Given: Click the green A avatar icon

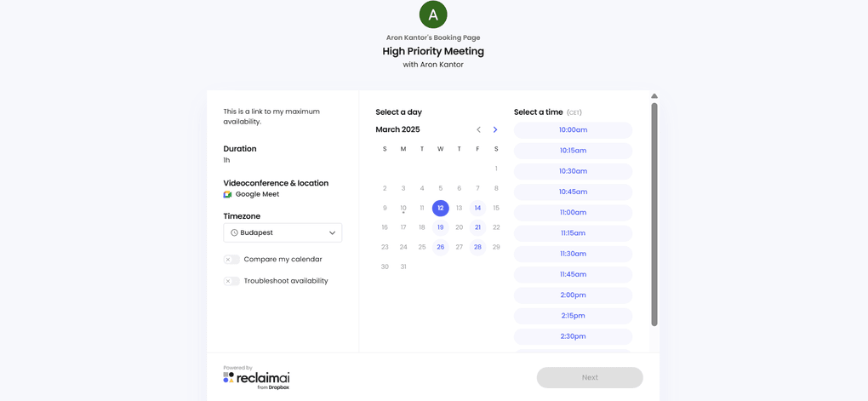Looking at the screenshot, I should (x=433, y=14).
